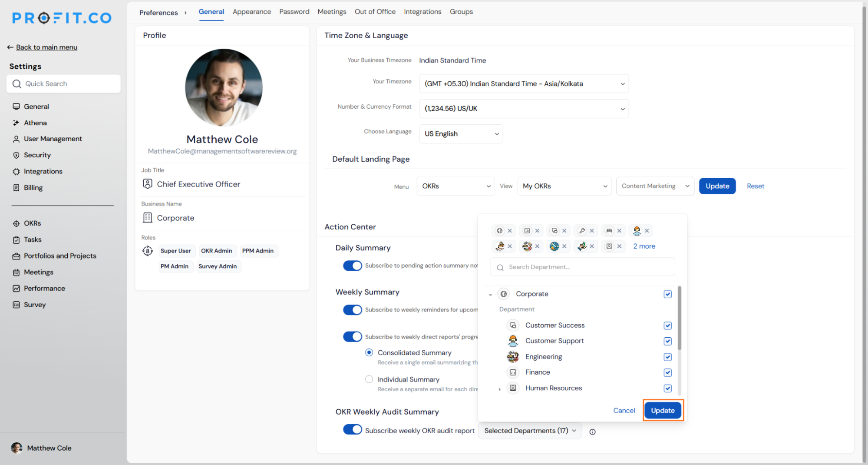The image size is (868, 465).
Task: Open Matthew Cole user menu at sidebar bottom
Action: coord(41,448)
